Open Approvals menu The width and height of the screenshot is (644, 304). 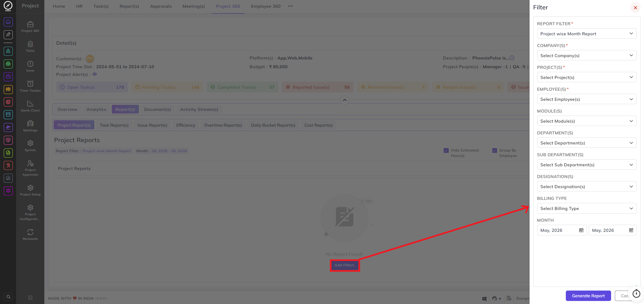click(x=161, y=6)
